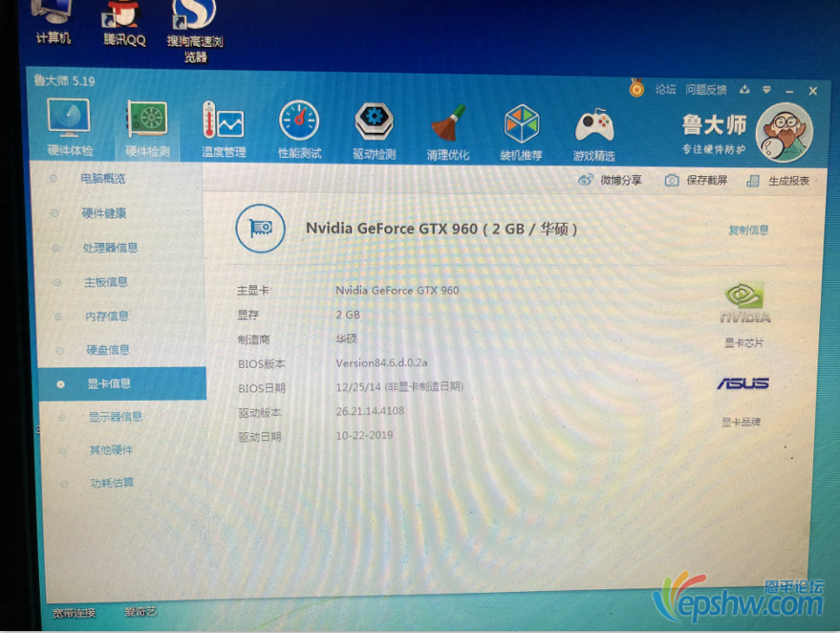The height and width of the screenshot is (633, 840).
Task: Open the title bar dropdown menu arrow
Action: tap(766, 90)
